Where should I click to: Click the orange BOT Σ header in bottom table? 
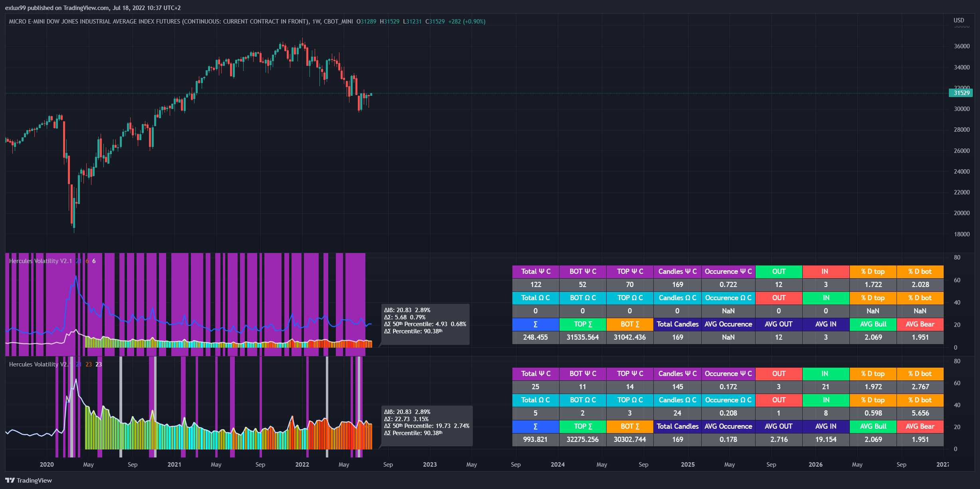pos(630,426)
